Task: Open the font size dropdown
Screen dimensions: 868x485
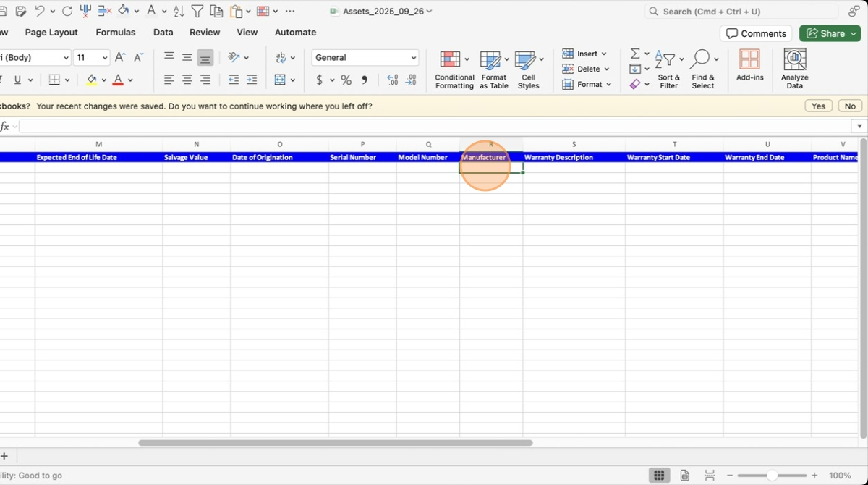Action: [x=105, y=58]
